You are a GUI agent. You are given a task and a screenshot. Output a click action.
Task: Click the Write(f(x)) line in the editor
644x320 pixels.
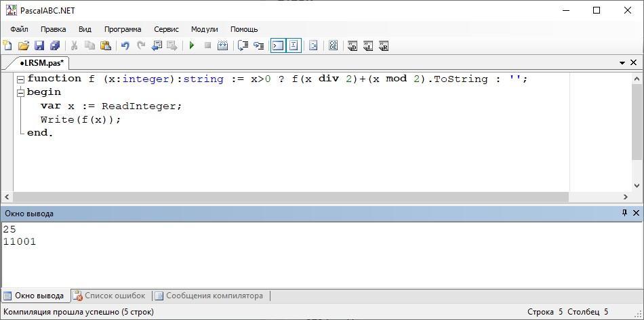click(x=81, y=121)
